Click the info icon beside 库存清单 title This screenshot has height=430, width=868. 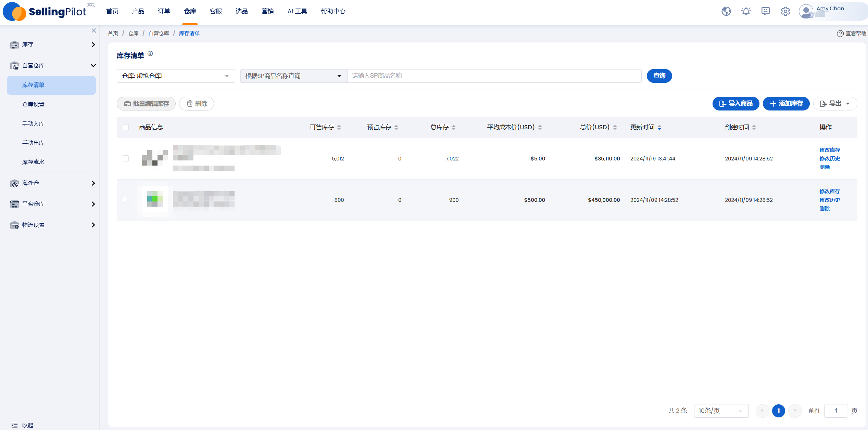click(150, 54)
